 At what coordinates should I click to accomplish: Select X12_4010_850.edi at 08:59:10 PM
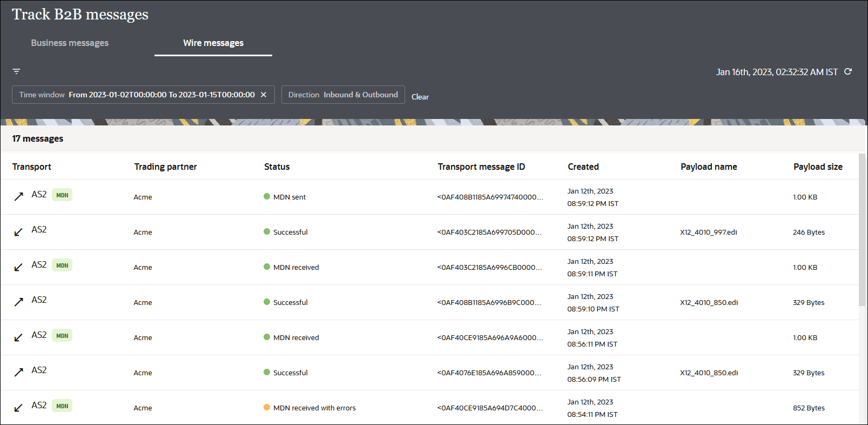[x=709, y=302]
